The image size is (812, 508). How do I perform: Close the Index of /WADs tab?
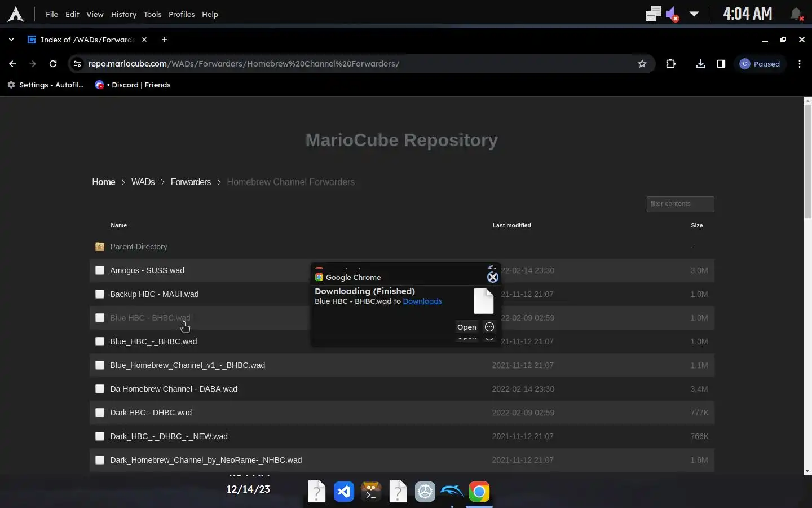pyautogui.click(x=144, y=40)
